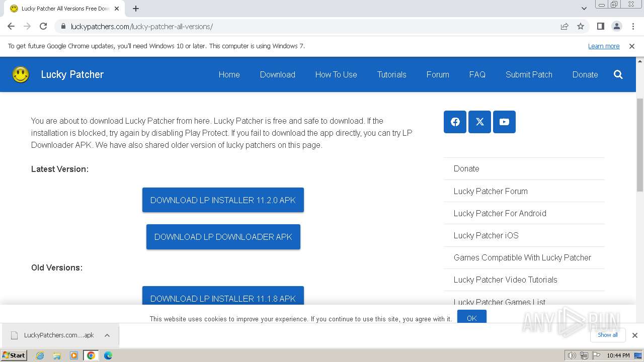Close the Lucky Patcher browser tab
This screenshot has width=644, height=362.
coord(117,9)
